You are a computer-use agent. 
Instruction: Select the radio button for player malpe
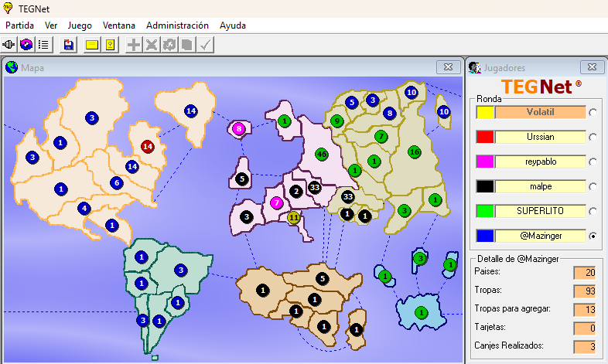pos(593,186)
